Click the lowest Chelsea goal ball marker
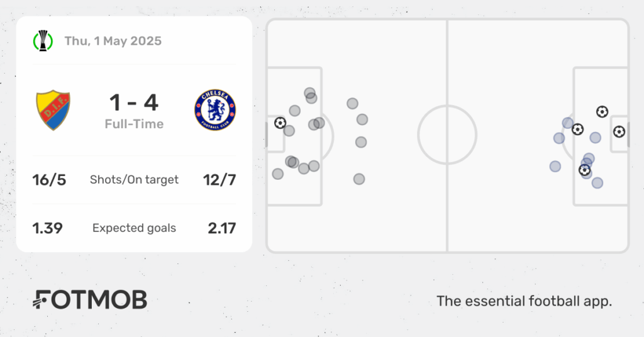The width and height of the screenshot is (644, 337). pos(584,170)
